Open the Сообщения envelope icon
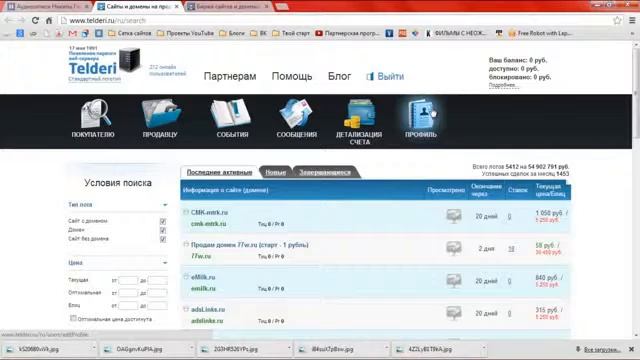The height and width of the screenshot is (360, 640). 296,113
